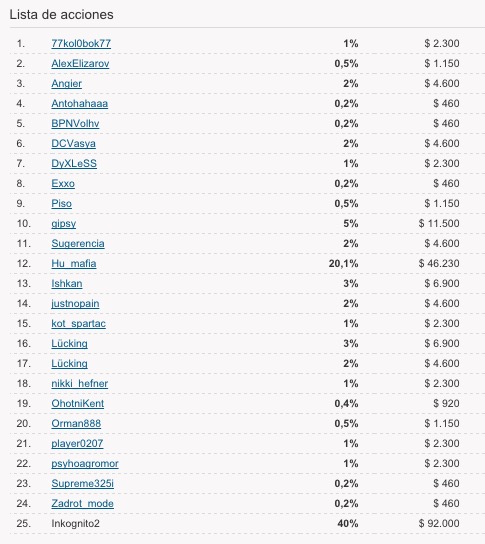Open the Sugerencia link

[x=78, y=244]
